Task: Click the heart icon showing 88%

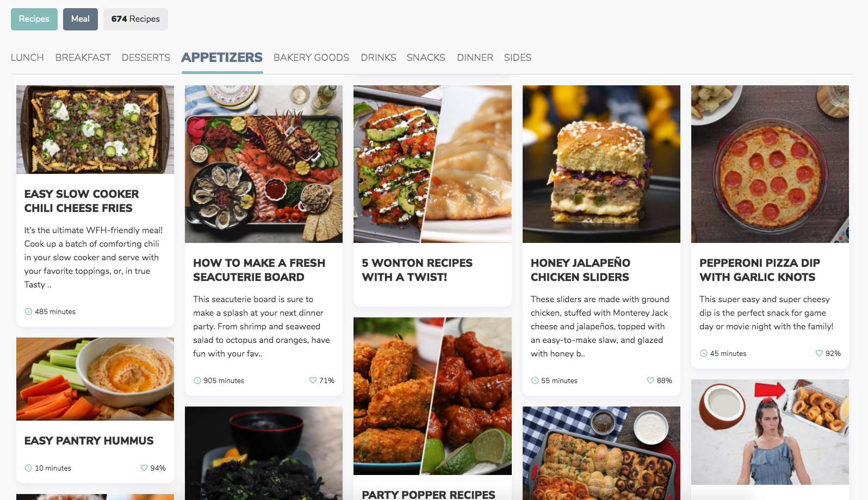Action: 650,380
